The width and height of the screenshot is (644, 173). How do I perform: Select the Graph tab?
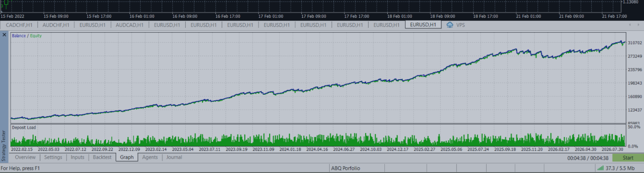[127, 157]
